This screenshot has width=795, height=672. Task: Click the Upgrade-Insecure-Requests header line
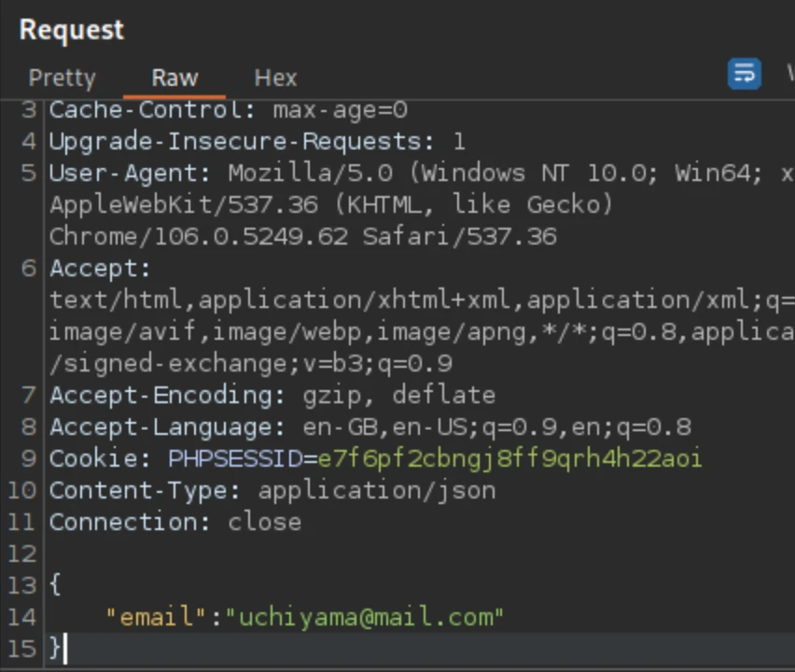(x=257, y=142)
